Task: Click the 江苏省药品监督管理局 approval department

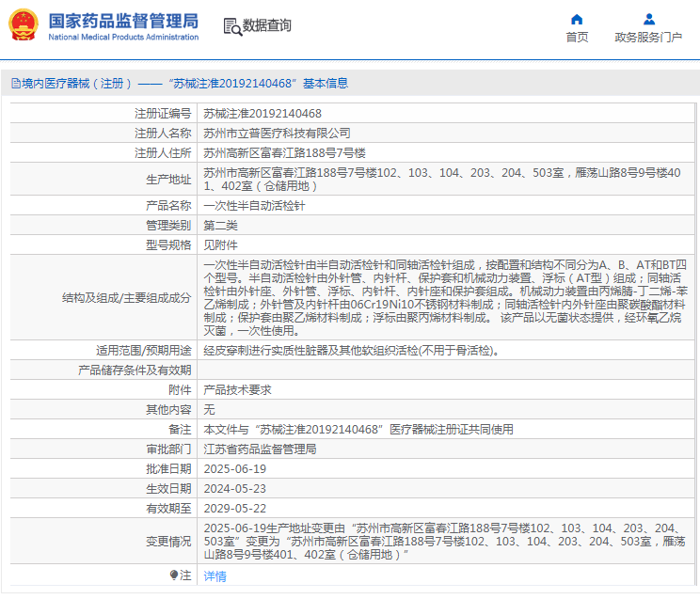Action: [260, 449]
